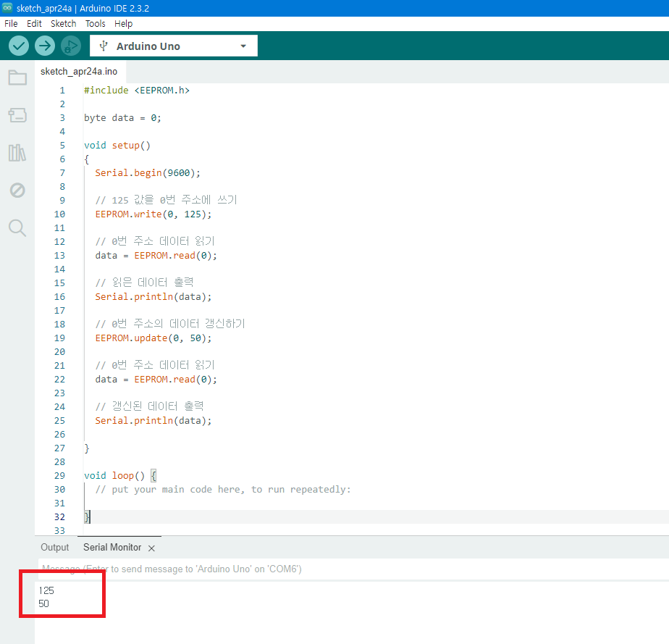Click the 'void setup()' line

117,145
